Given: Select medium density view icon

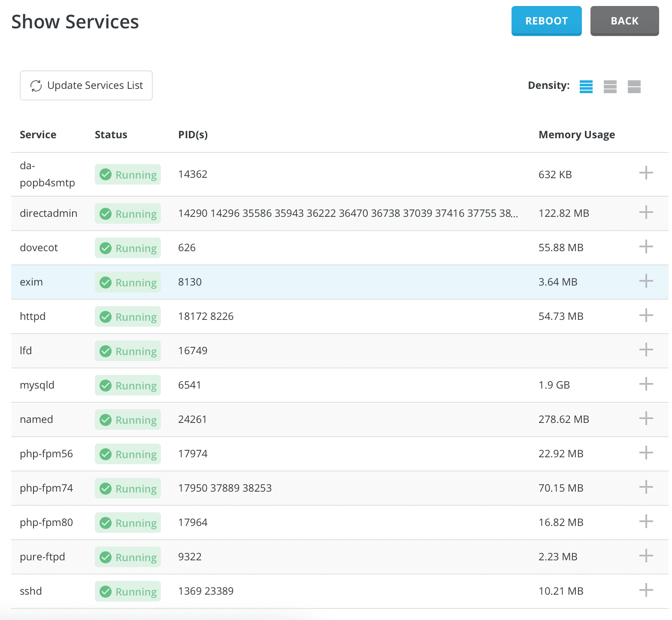Looking at the screenshot, I should (610, 86).
